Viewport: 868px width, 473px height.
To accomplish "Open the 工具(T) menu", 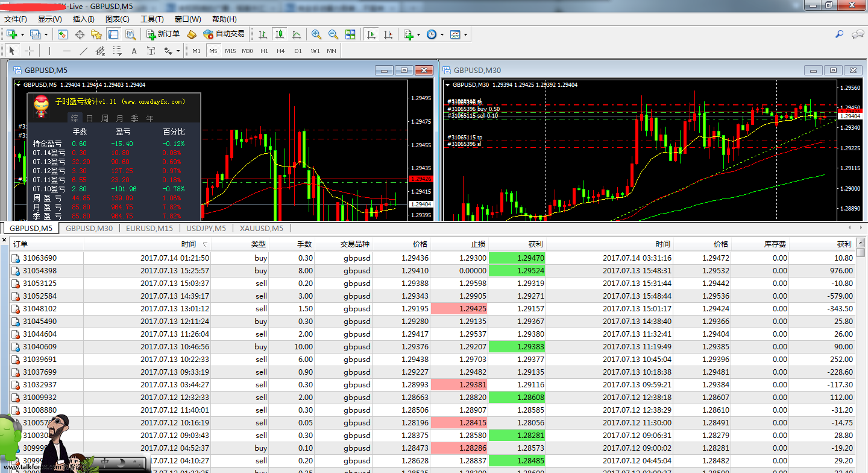I will pyautogui.click(x=152, y=19).
